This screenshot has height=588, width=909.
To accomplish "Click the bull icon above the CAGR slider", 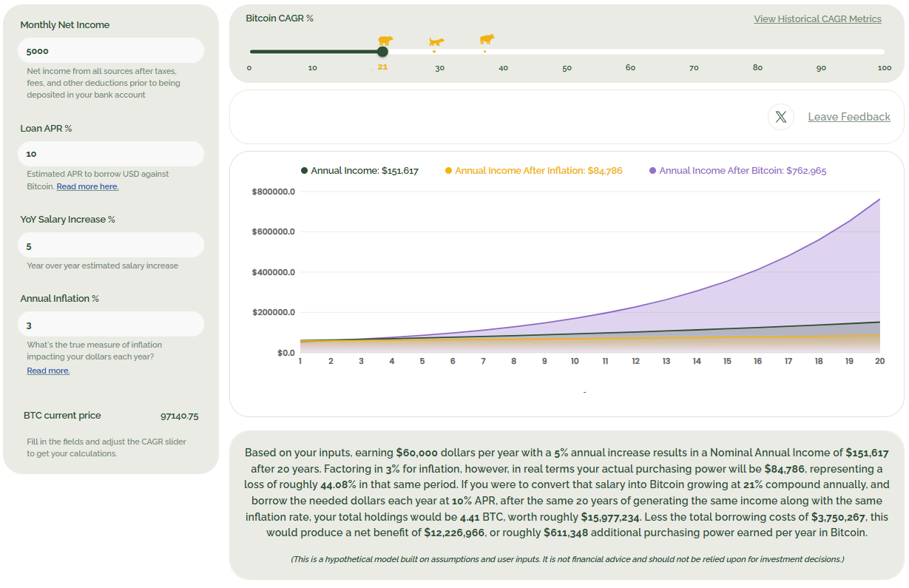I will coord(487,39).
